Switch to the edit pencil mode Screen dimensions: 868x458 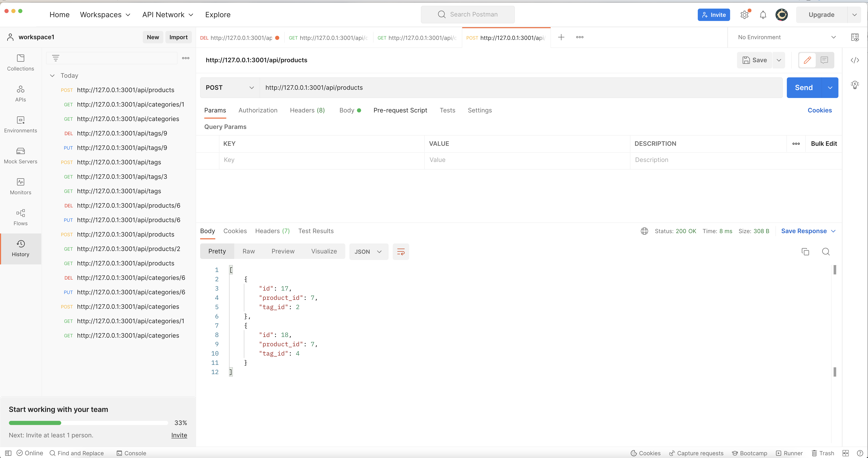coord(807,60)
